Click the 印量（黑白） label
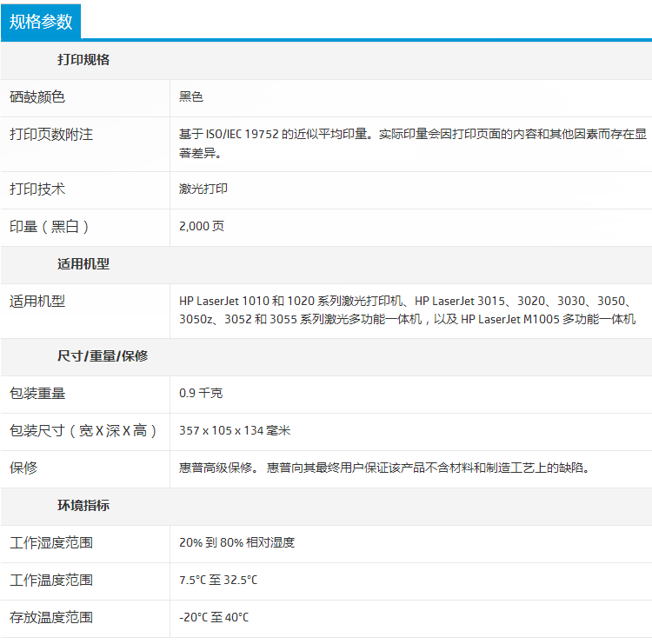 49,227
